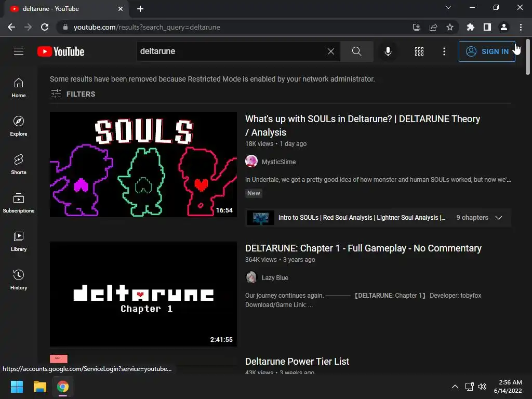
Task: Open the Windows Start menu
Action: point(17,387)
